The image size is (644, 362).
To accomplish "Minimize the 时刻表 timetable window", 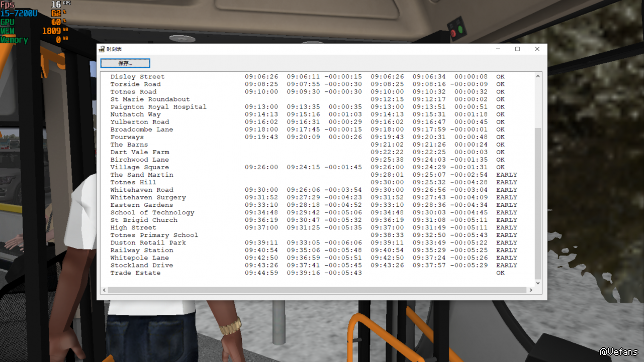I will point(498,49).
